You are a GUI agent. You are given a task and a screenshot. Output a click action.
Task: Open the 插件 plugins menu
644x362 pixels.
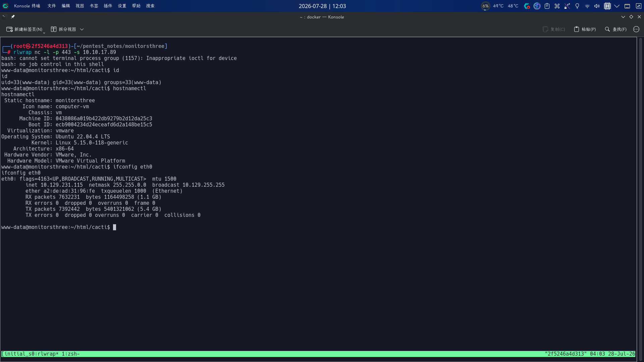[x=108, y=6]
